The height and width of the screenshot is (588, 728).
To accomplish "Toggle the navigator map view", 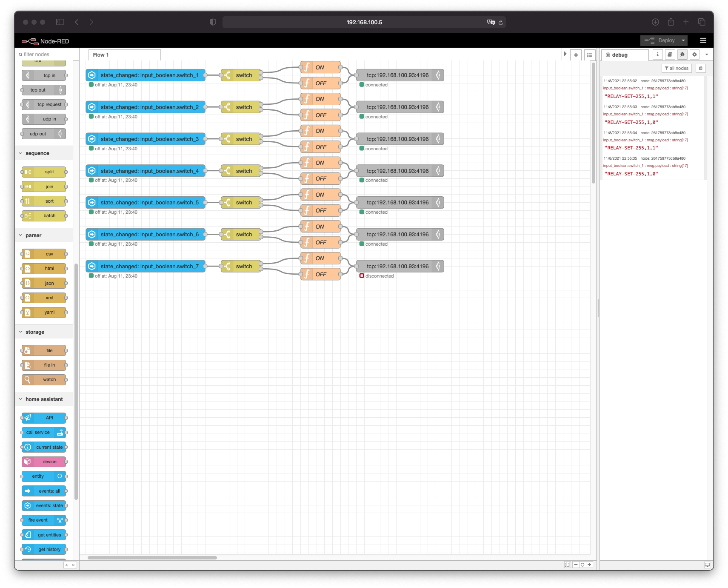I will [x=567, y=565].
